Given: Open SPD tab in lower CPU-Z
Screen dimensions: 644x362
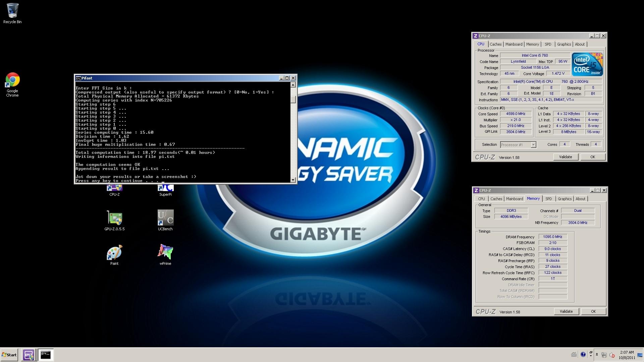Looking at the screenshot, I should 548,199.
